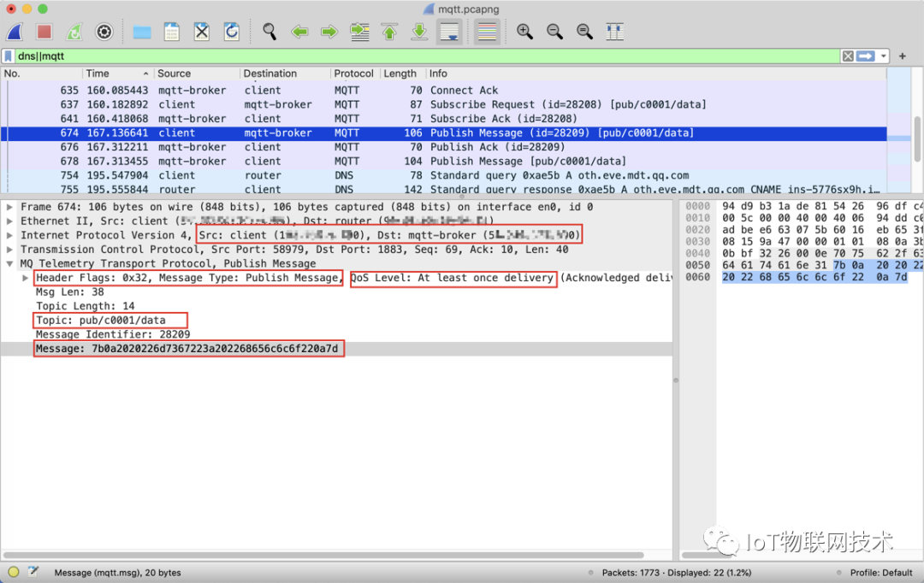Stop the running packet capture
The image size is (924, 583).
pyautogui.click(x=44, y=32)
